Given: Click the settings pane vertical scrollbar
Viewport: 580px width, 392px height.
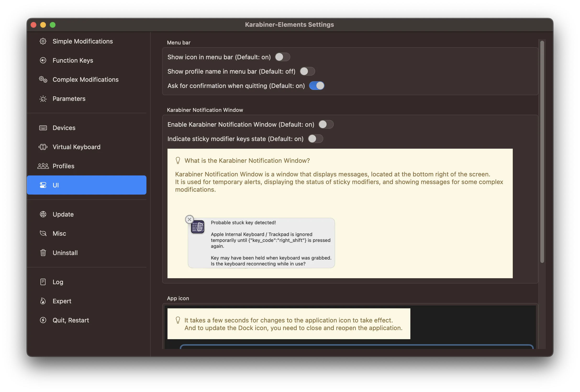Looking at the screenshot, I should 542,152.
